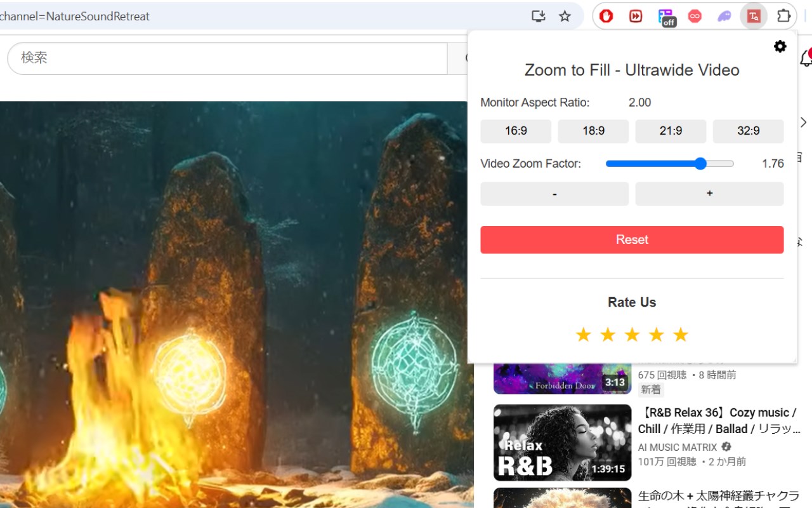Rate with the fourth star
This screenshot has height=508, width=812.
click(x=656, y=335)
